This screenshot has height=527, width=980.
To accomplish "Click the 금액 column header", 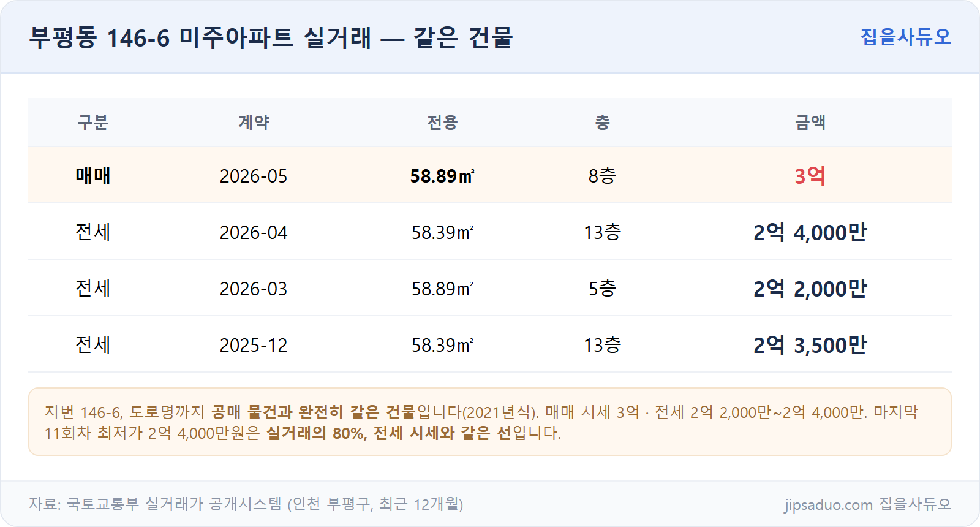I will (x=810, y=123).
